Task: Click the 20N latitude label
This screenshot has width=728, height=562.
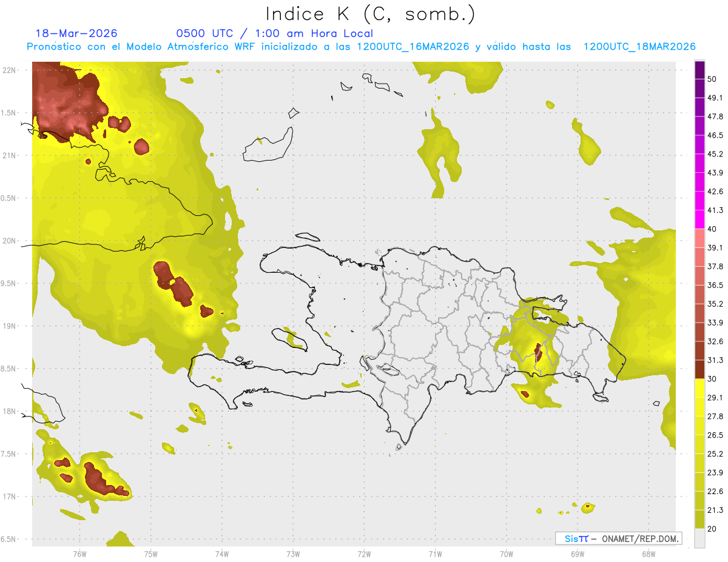Action: click(x=9, y=241)
